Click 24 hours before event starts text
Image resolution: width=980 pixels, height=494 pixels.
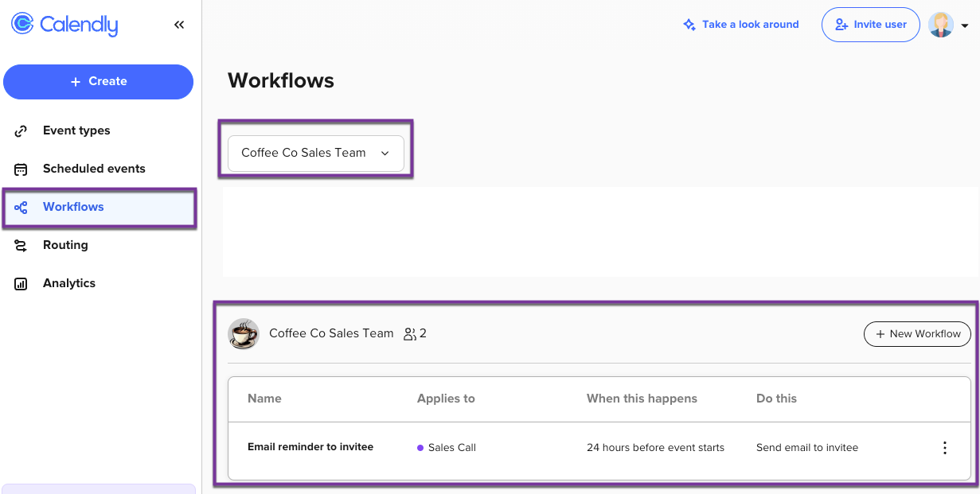pos(655,448)
